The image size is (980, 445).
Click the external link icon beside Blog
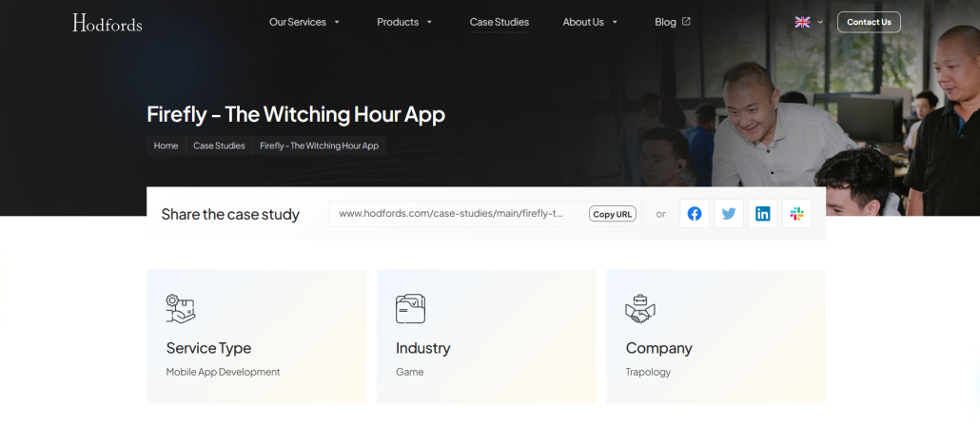[686, 21]
